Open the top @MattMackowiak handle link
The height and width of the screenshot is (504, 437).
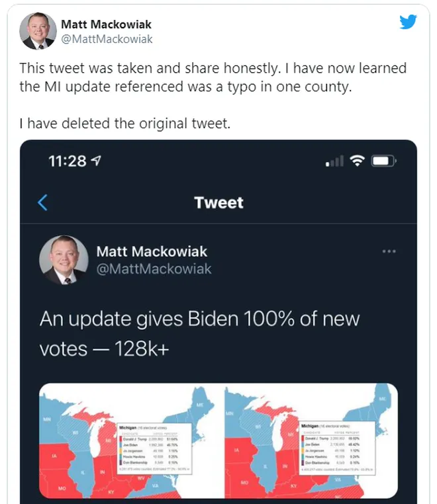click(x=107, y=39)
